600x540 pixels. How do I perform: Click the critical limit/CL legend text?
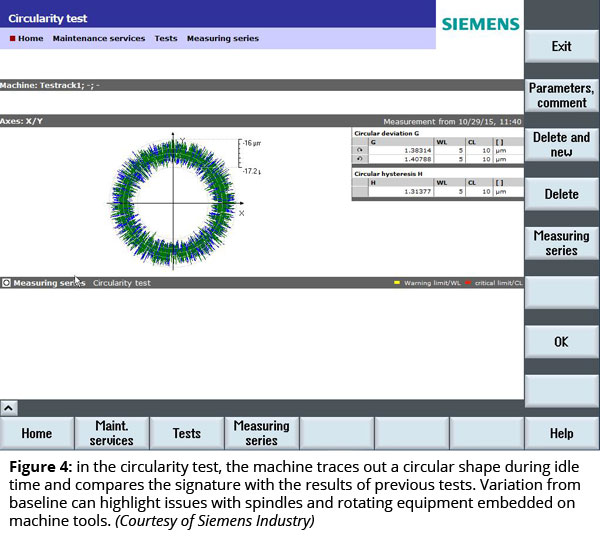[x=498, y=283]
